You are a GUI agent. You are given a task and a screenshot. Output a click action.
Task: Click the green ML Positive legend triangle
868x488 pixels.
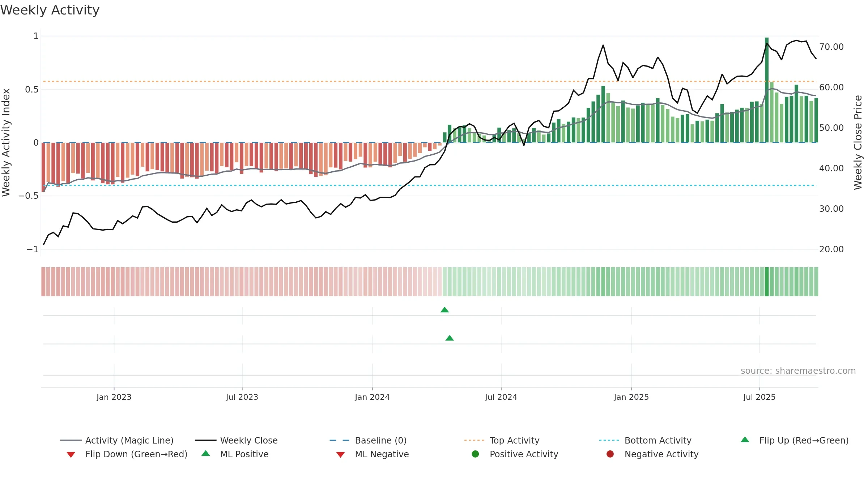click(206, 453)
